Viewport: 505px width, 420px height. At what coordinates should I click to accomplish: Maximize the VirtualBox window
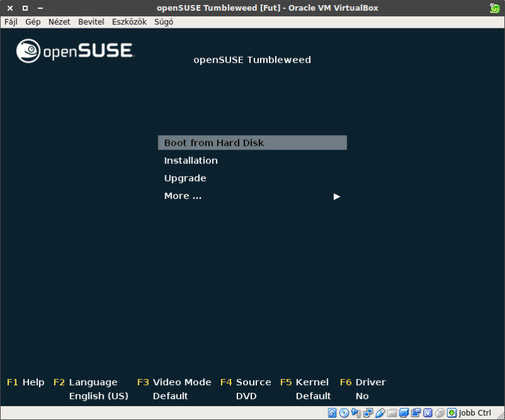click(25, 8)
